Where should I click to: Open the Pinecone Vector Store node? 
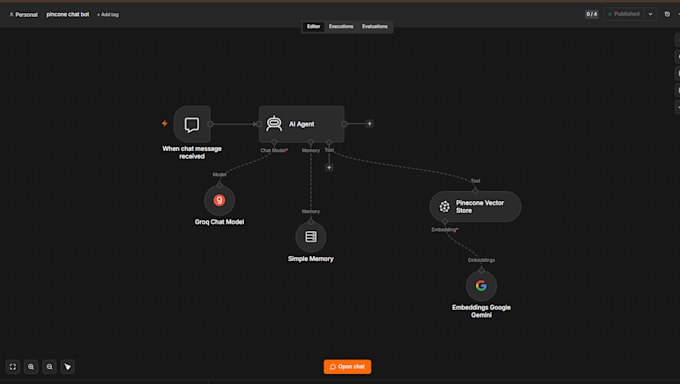point(475,207)
